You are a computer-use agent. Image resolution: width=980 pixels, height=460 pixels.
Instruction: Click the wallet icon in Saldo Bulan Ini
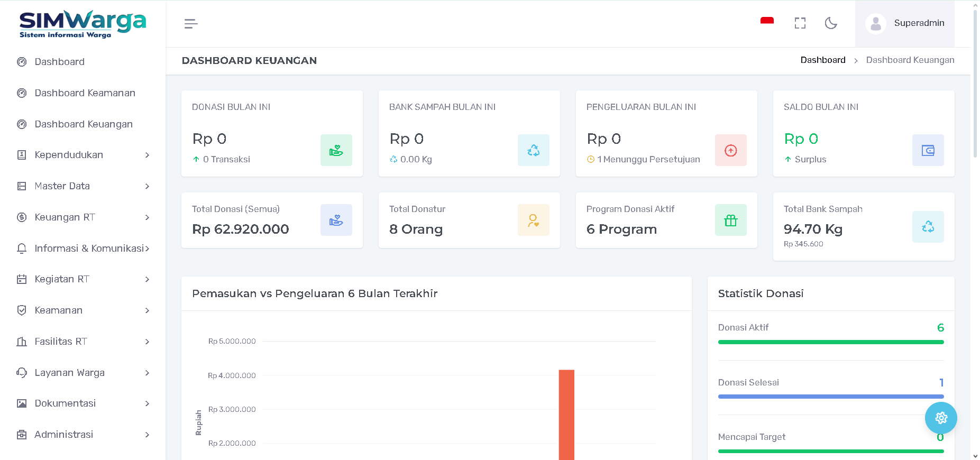(x=928, y=150)
